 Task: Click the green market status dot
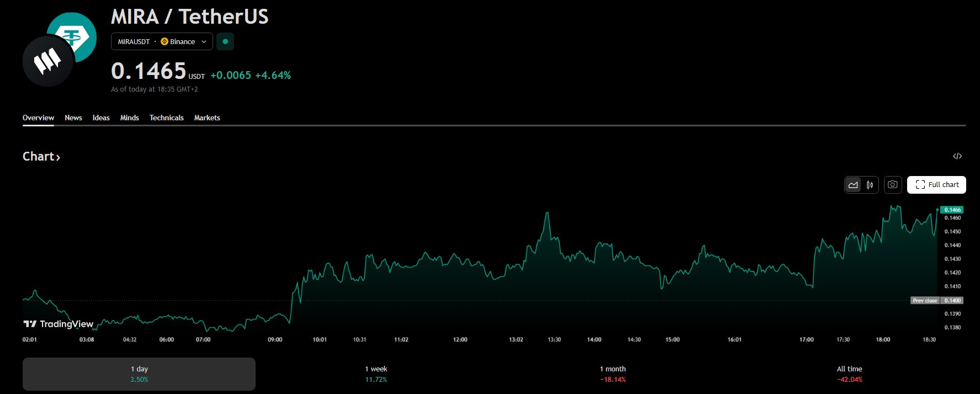(225, 41)
